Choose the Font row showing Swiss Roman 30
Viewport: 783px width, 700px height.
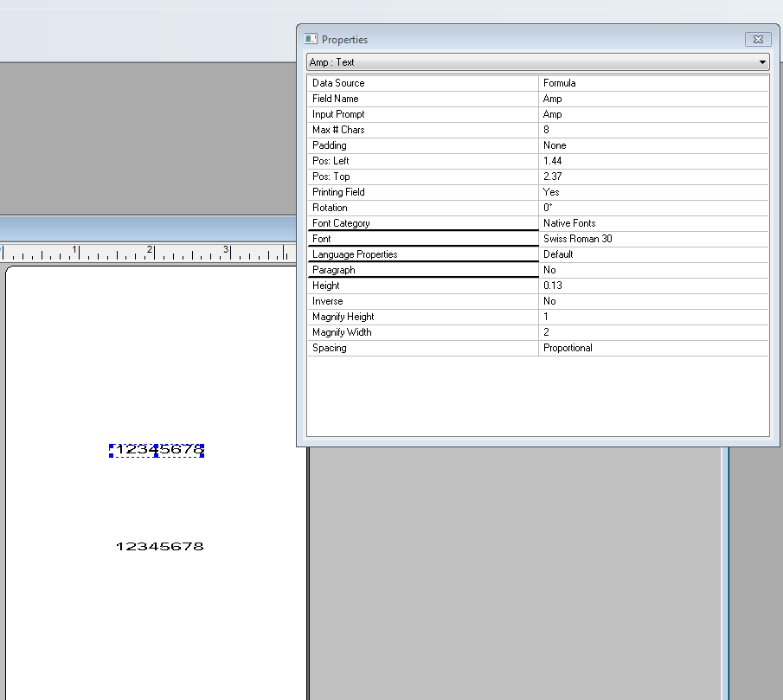[653, 239]
